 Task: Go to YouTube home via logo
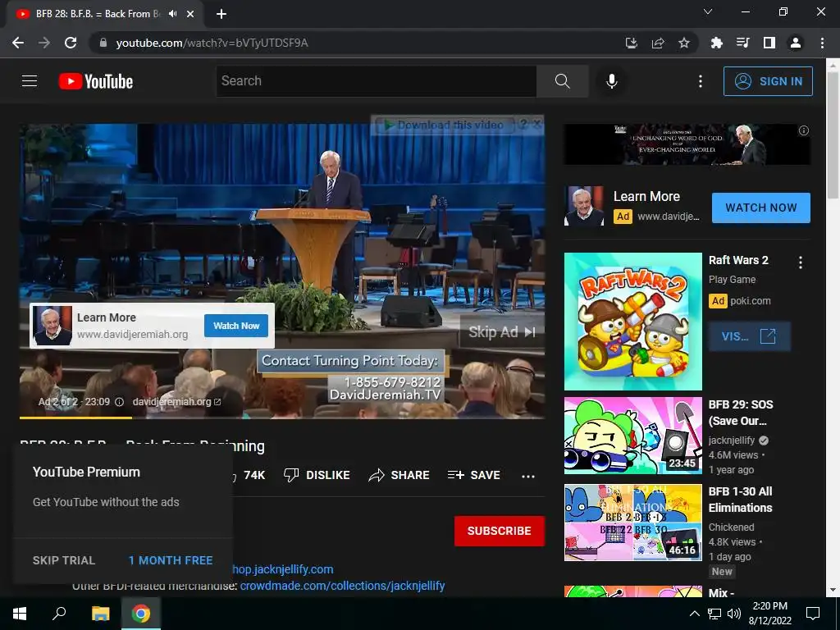tap(96, 81)
